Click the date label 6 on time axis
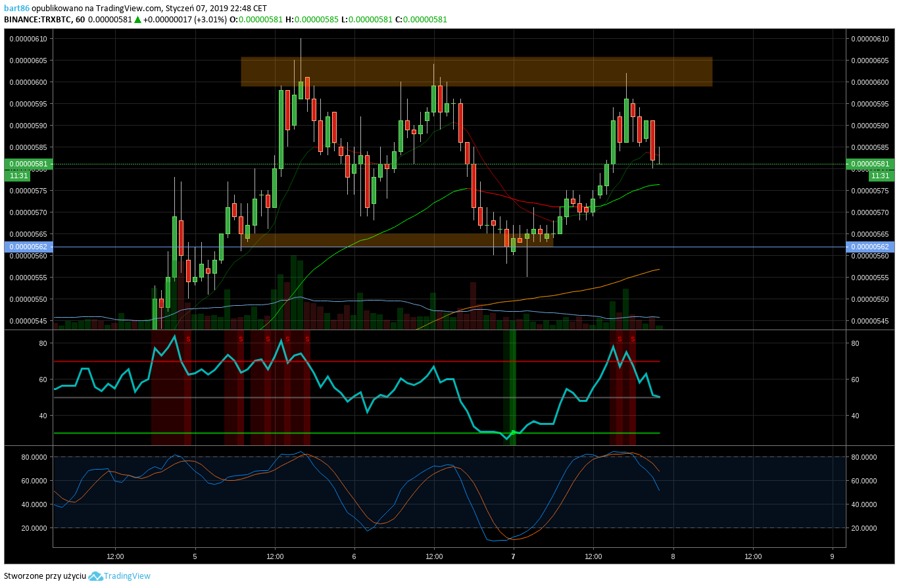Screen dimensions: 899x588 click(x=354, y=556)
